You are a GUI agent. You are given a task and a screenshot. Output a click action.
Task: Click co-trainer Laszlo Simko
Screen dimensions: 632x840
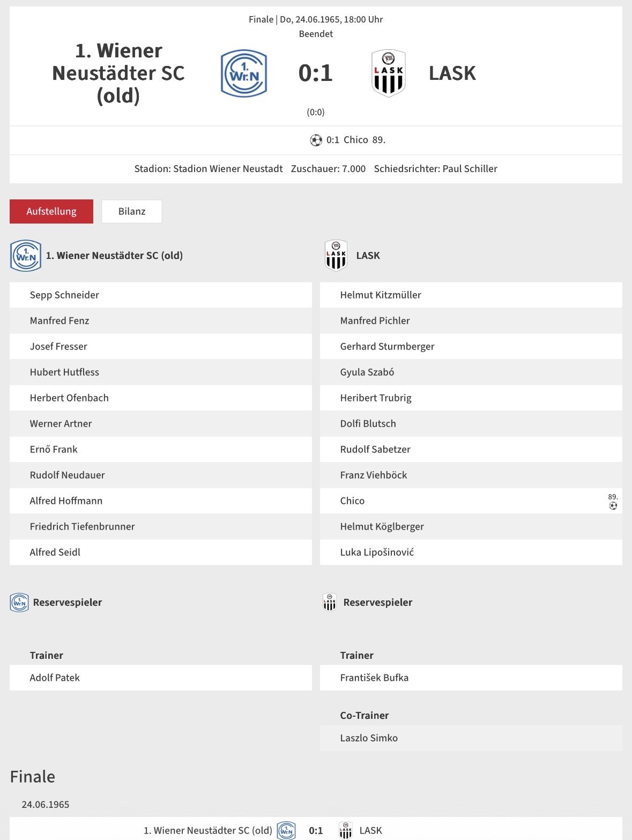369,738
